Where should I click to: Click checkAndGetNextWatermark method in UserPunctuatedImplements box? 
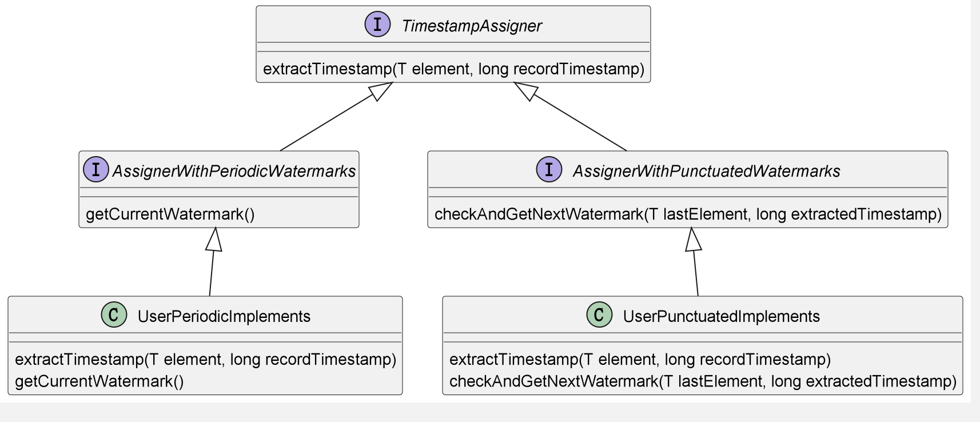[702, 381]
